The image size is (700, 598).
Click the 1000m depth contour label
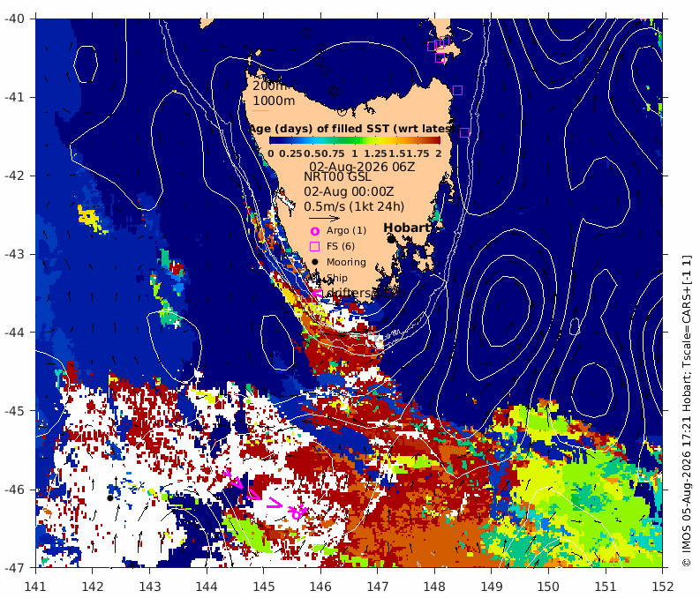point(275,101)
